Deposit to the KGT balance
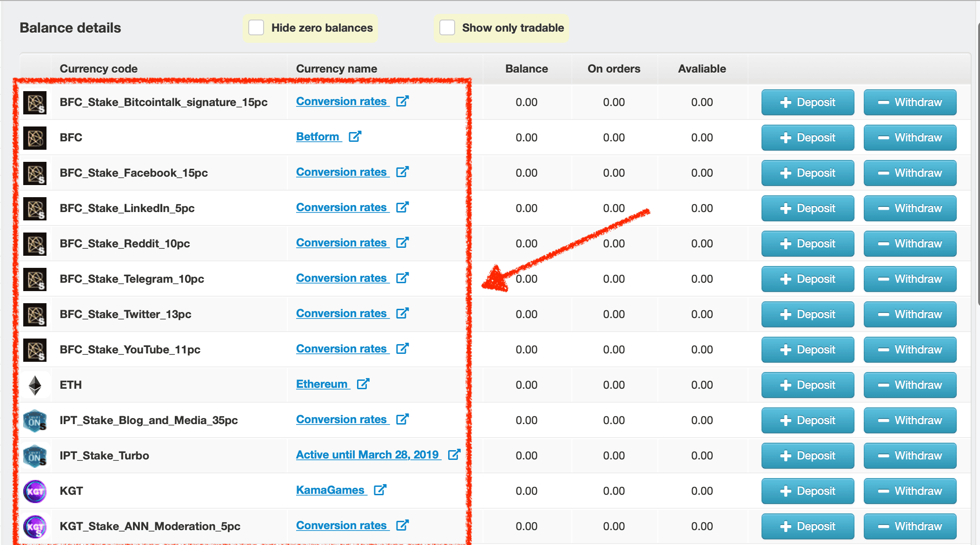 (x=808, y=491)
